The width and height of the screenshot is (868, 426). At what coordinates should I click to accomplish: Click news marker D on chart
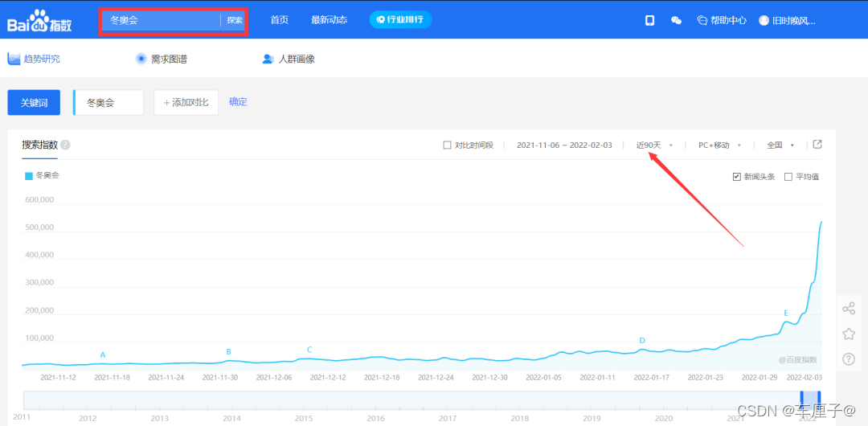point(642,340)
